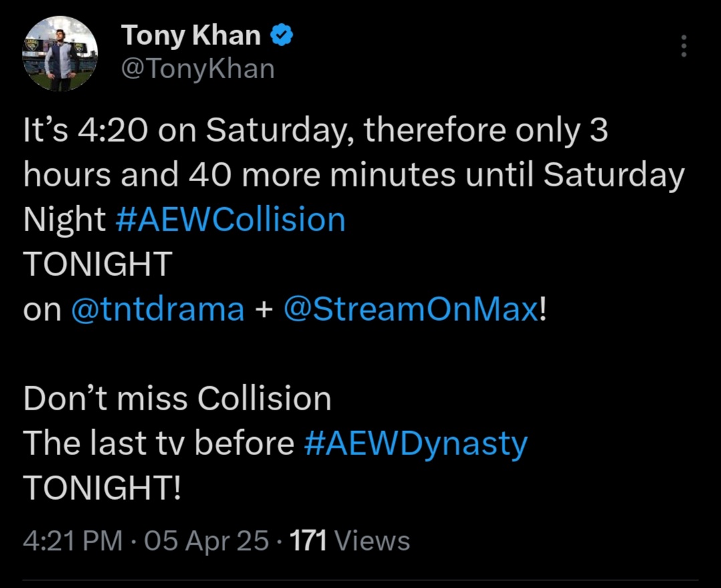Image resolution: width=721 pixels, height=588 pixels.
Task: Open the #AEWDynasty hashtag
Action: coord(415,444)
